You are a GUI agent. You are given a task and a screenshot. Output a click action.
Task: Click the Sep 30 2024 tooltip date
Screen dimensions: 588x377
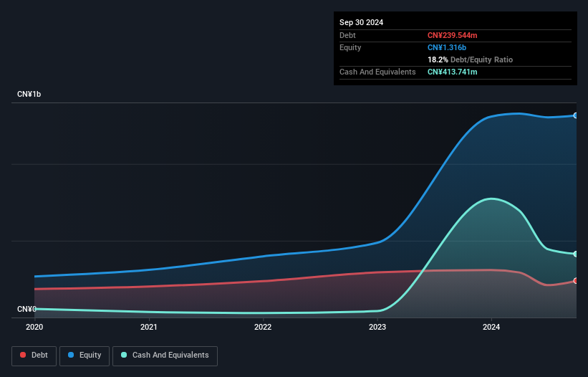(x=361, y=22)
